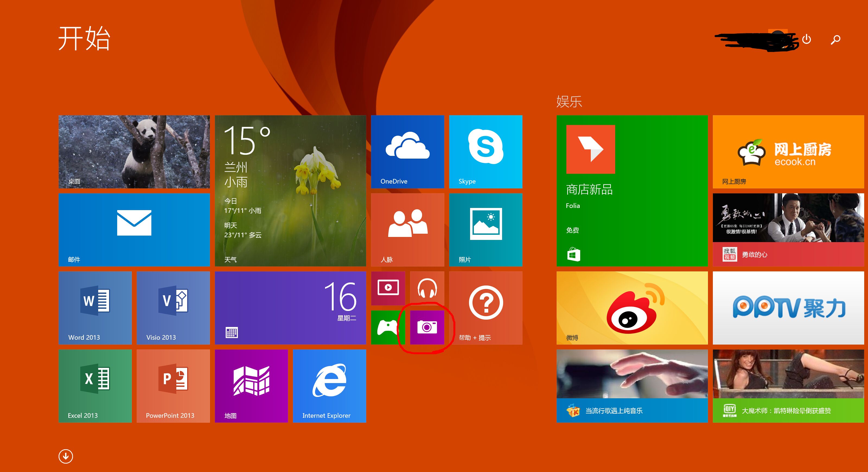Viewport: 868px width, 472px height.
Task: Open the Desktop panda tile
Action: (134, 152)
